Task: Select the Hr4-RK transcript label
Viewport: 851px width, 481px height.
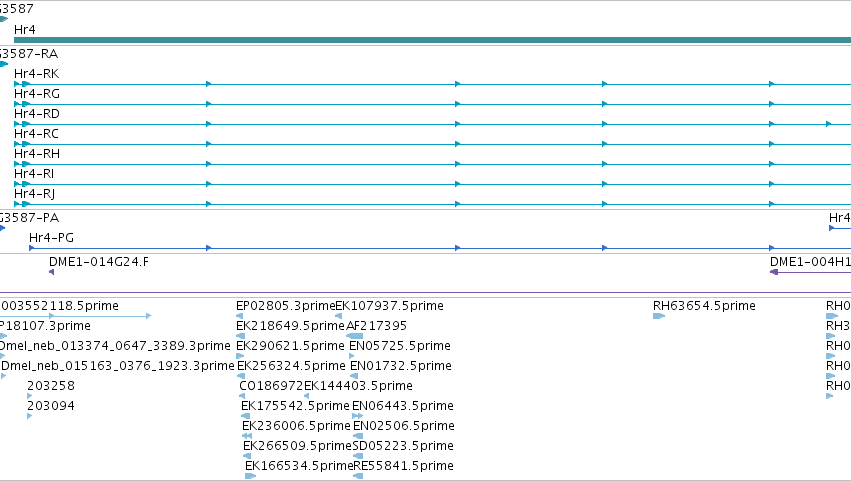Action: click(36, 74)
